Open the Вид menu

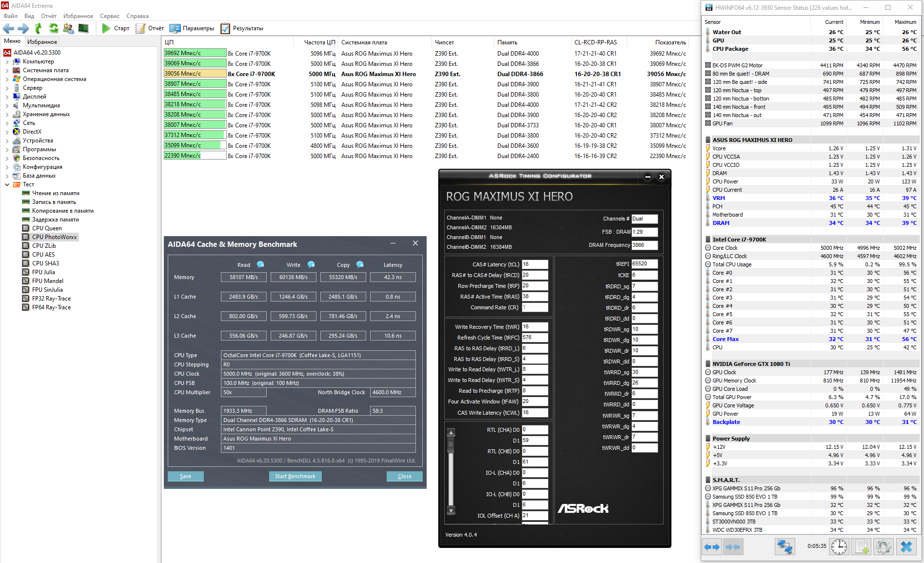(x=29, y=16)
